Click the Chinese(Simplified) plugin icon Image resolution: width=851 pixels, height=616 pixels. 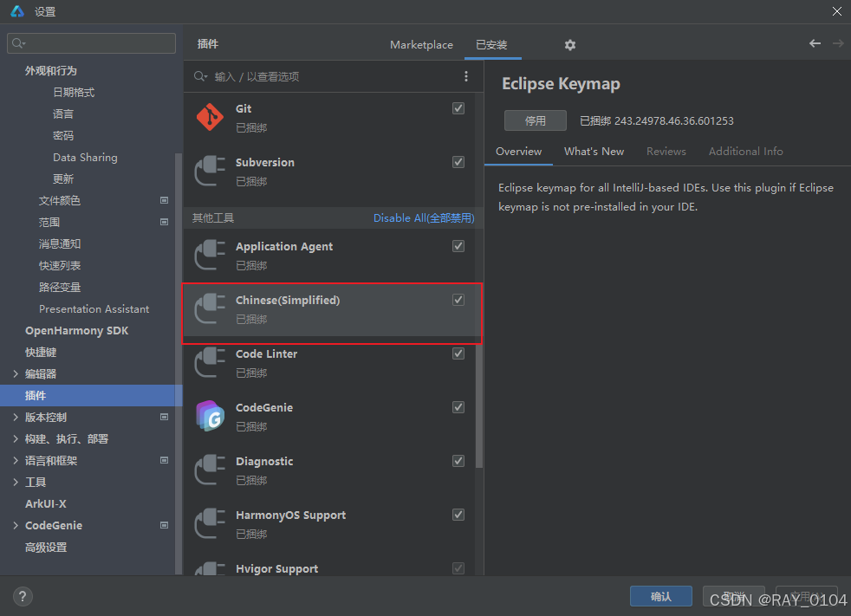click(x=210, y=308)
